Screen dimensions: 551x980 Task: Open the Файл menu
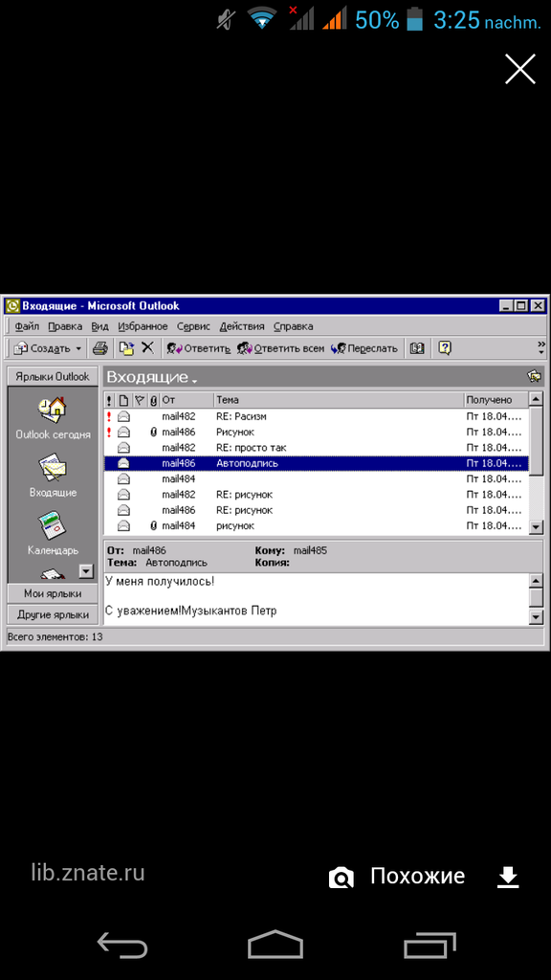[x=27, y=326]
